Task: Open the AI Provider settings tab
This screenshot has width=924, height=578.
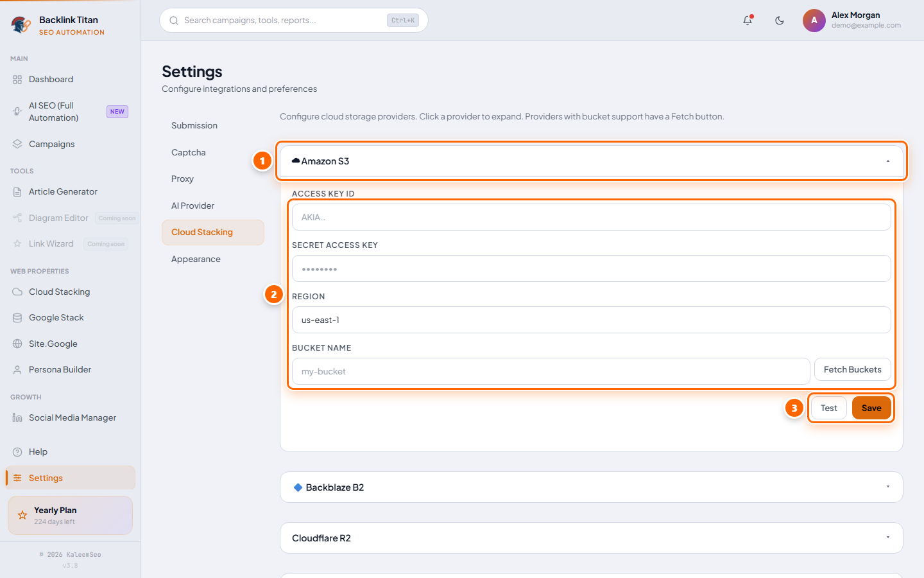Action: coord(213,206)
